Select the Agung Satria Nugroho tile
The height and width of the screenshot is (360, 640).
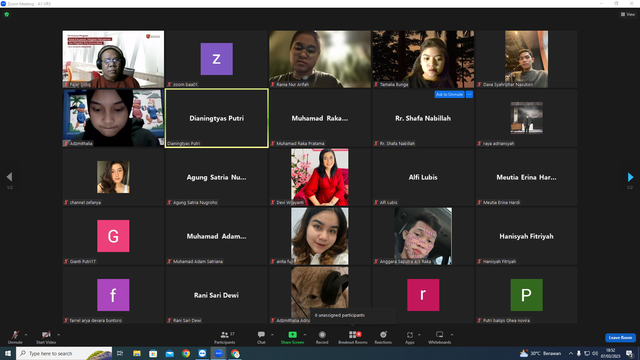(216, 177)
